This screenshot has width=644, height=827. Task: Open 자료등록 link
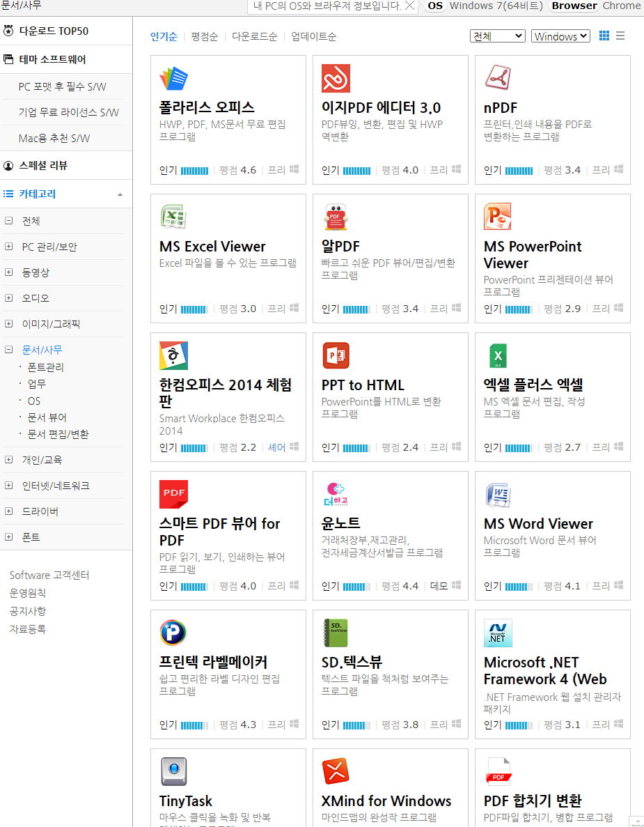(28, 628)
